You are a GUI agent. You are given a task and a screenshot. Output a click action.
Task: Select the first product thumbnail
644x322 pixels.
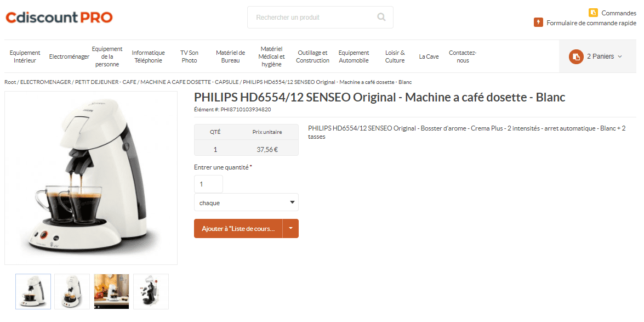[x=33, y=292]
